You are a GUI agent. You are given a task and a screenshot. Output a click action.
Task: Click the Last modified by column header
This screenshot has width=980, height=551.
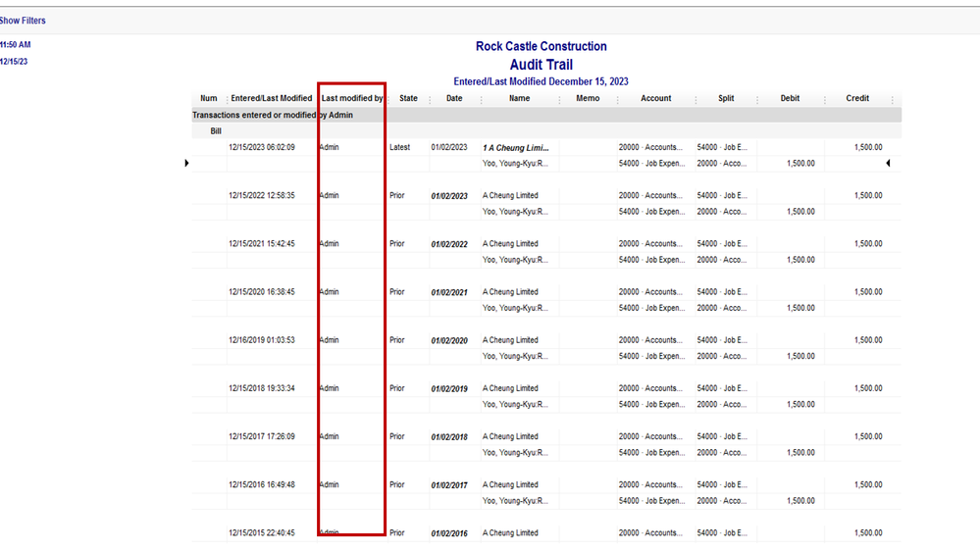click(x=352, y=99)
